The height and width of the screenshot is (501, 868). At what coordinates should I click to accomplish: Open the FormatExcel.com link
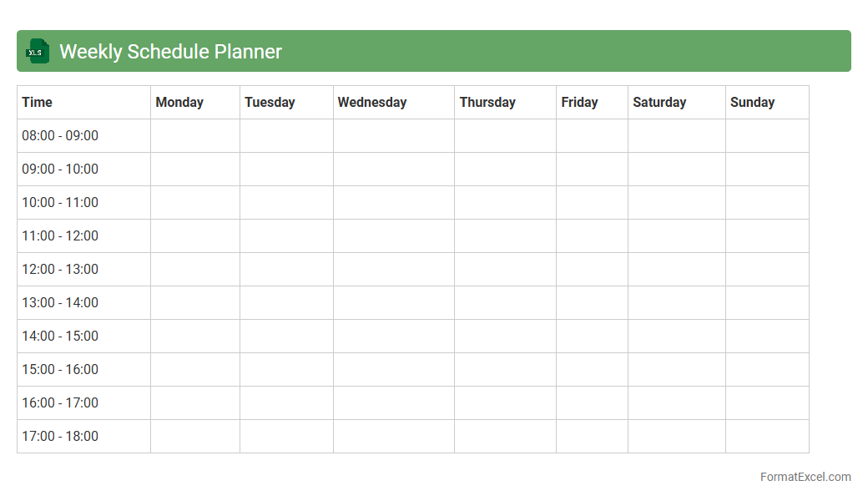coord(805,477)
